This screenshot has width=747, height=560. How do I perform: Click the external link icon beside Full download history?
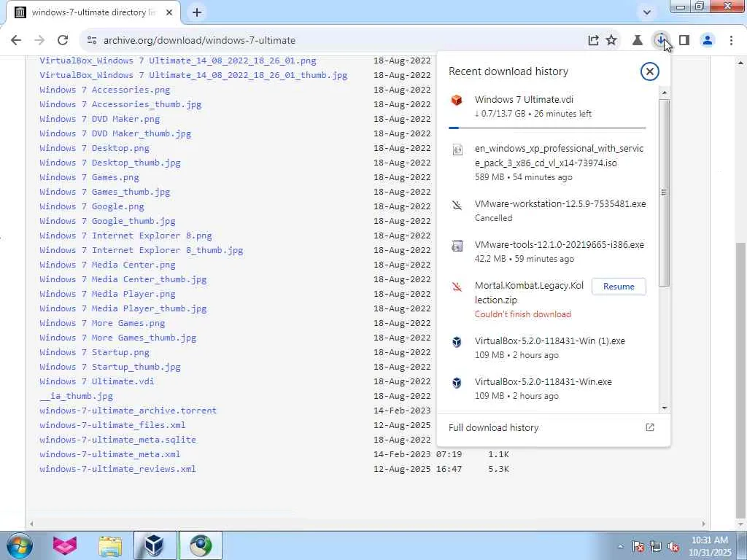pos(649,427)
